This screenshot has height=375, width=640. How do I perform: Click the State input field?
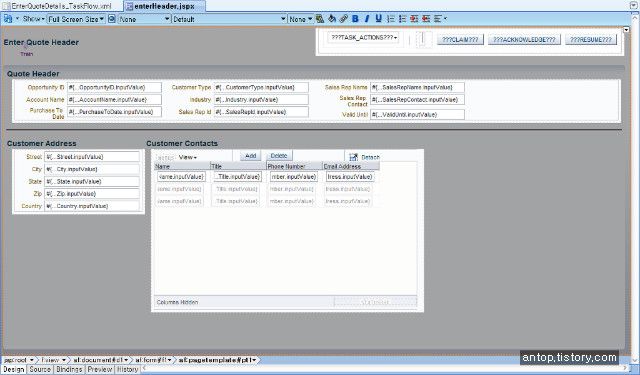point(92,181)
